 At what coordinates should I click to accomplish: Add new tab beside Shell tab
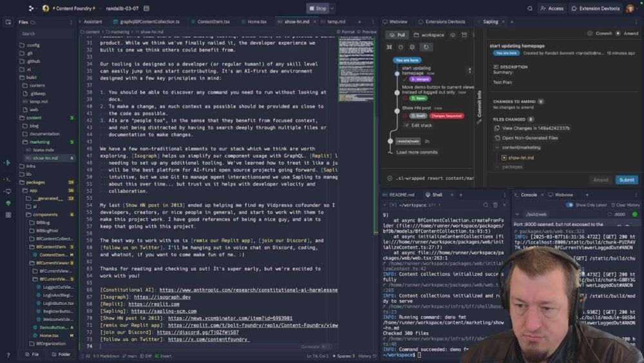tap(461, 195)
